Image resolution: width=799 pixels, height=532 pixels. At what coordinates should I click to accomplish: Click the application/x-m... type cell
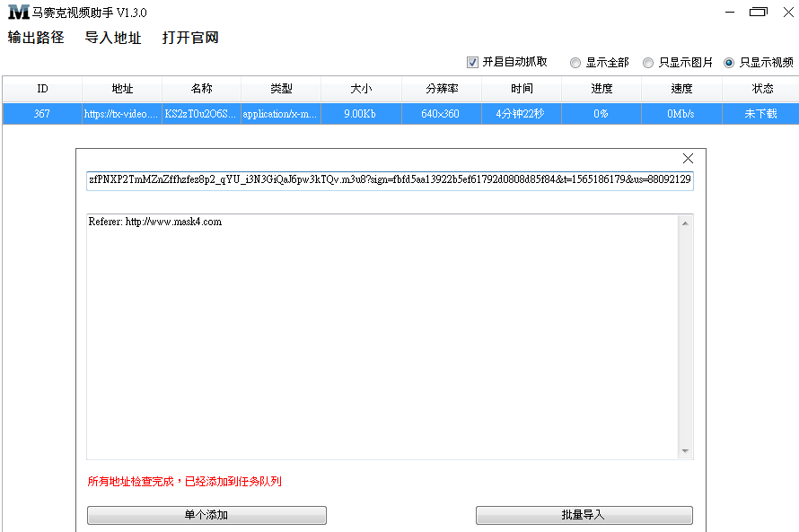click(281, 114)
